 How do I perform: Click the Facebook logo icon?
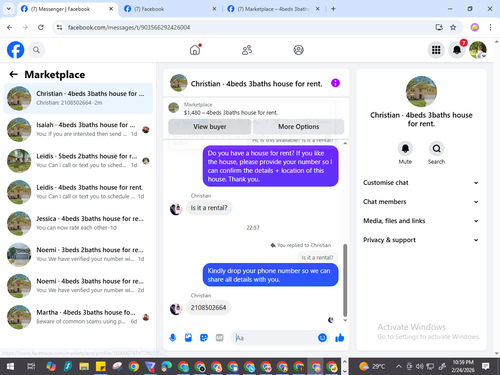[x=16, y=50]
